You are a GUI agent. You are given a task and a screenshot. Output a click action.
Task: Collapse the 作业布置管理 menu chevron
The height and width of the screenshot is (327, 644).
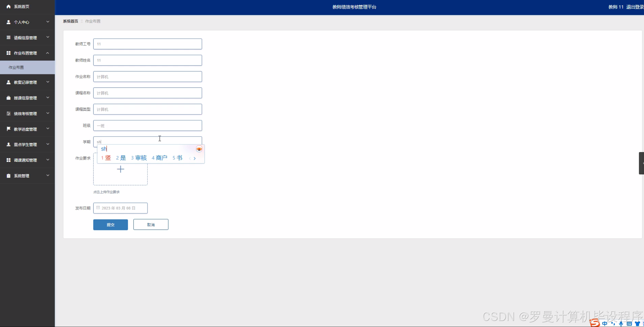click(x=48, y=53)
